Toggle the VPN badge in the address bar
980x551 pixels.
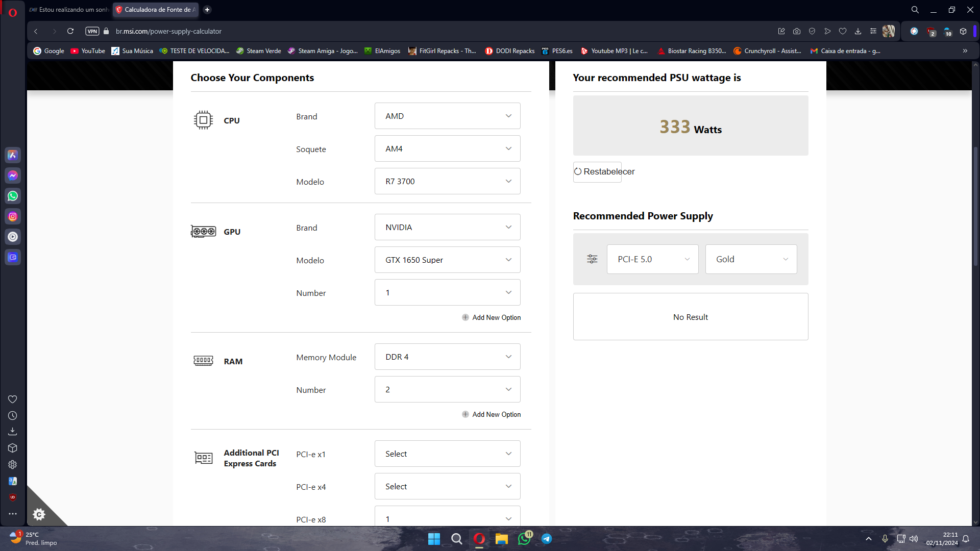coord(92,31)
